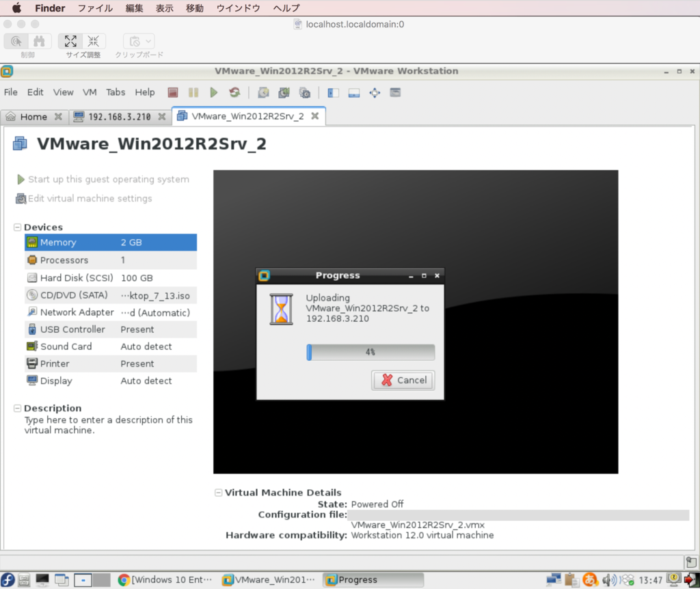Click the clipboard manager tray icon
This screenshot has height=589, width=700.
point(571,579)
